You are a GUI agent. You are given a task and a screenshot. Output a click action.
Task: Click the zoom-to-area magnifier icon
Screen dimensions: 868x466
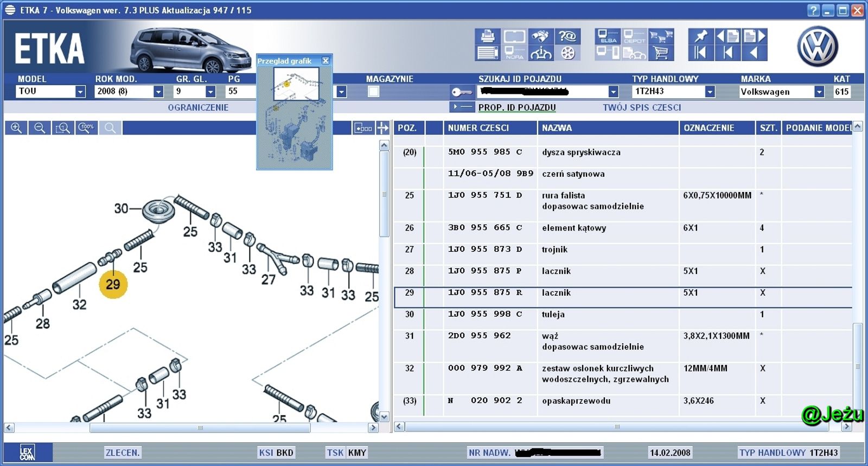[63, 128]
